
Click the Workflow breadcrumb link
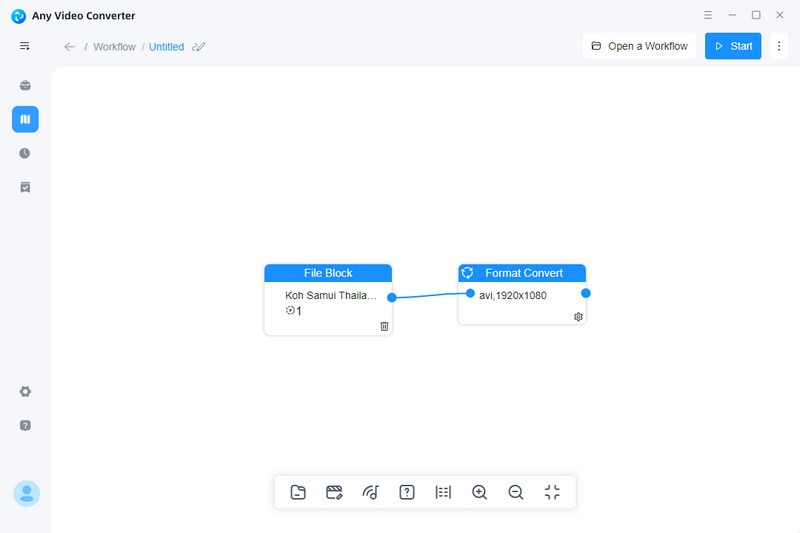[114, 47]
